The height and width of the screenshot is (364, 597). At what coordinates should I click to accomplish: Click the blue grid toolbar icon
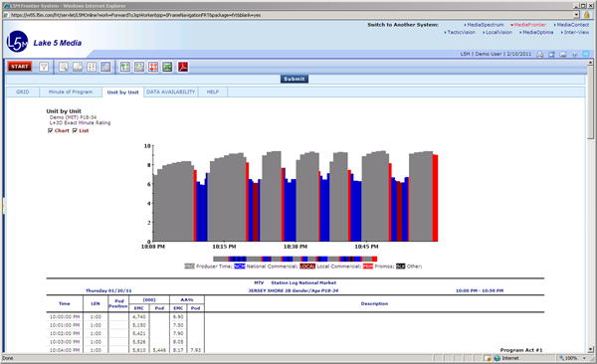(105, 67)
